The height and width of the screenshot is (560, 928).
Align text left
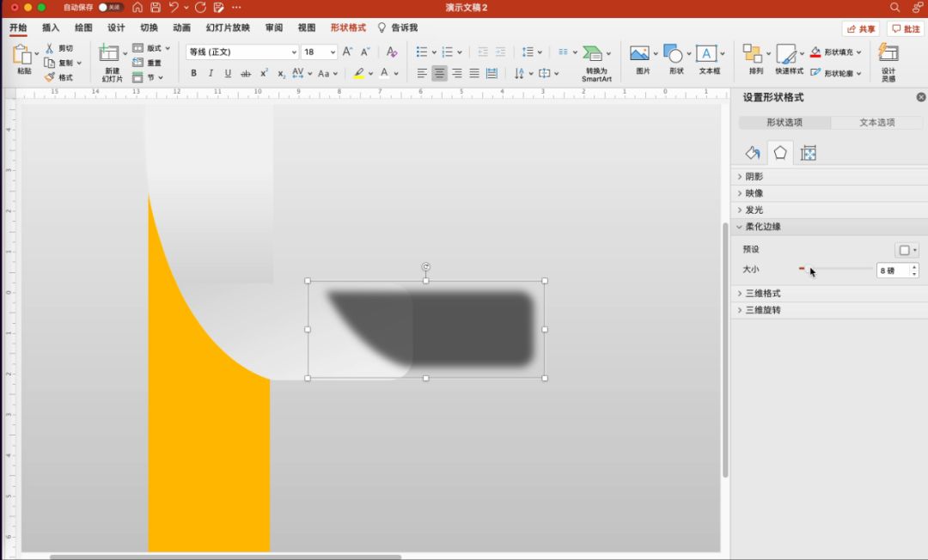pyautogui.click(x=422, y=73)
